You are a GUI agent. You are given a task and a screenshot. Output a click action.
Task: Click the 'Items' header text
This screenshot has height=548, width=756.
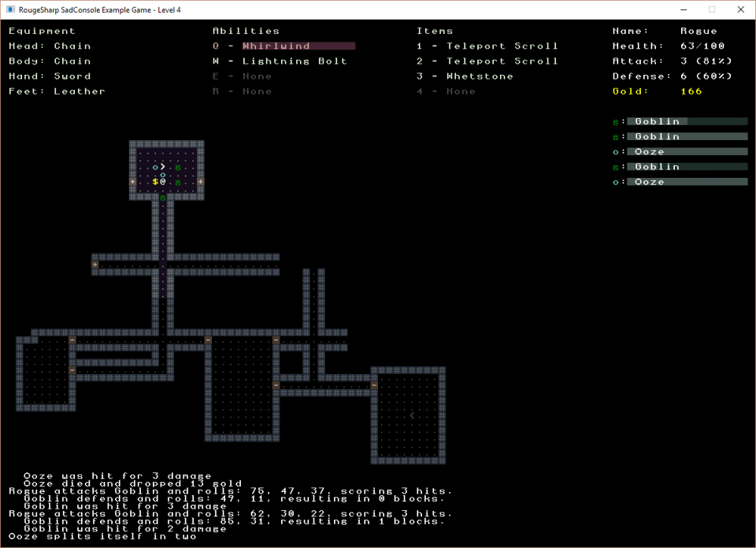pos(435,31)
